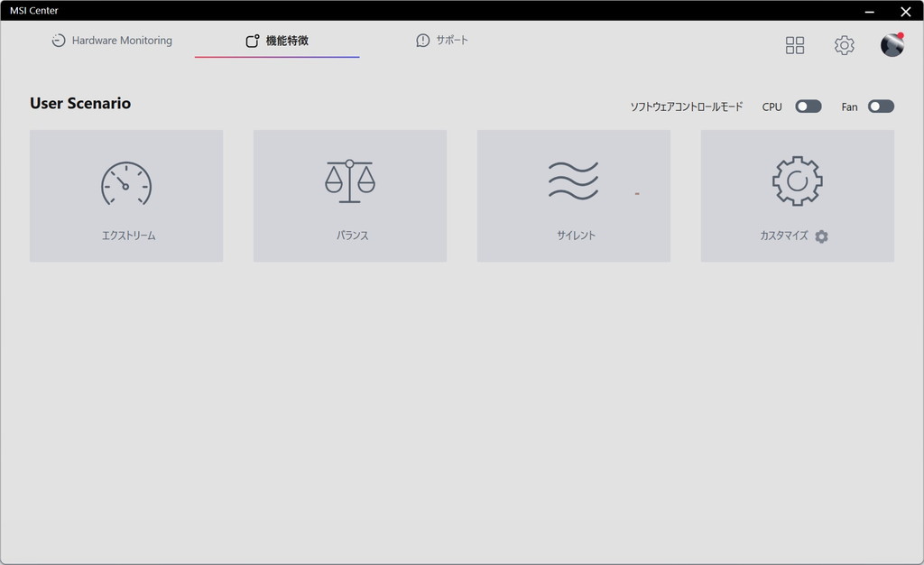Click the サイレント label text
The height and width of the screenshot is (565, 924).
(x=577, y=236)
